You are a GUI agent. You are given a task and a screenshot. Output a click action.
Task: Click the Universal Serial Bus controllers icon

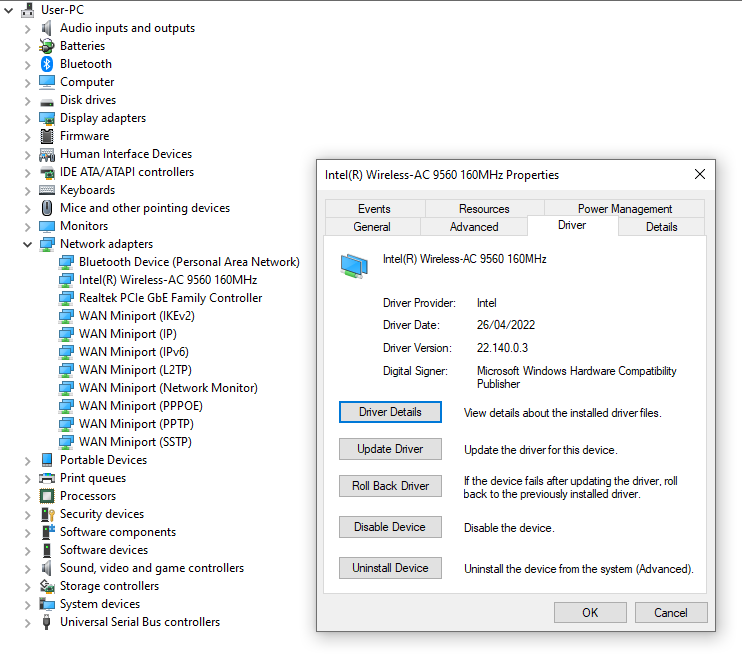[x=46, y=622]
